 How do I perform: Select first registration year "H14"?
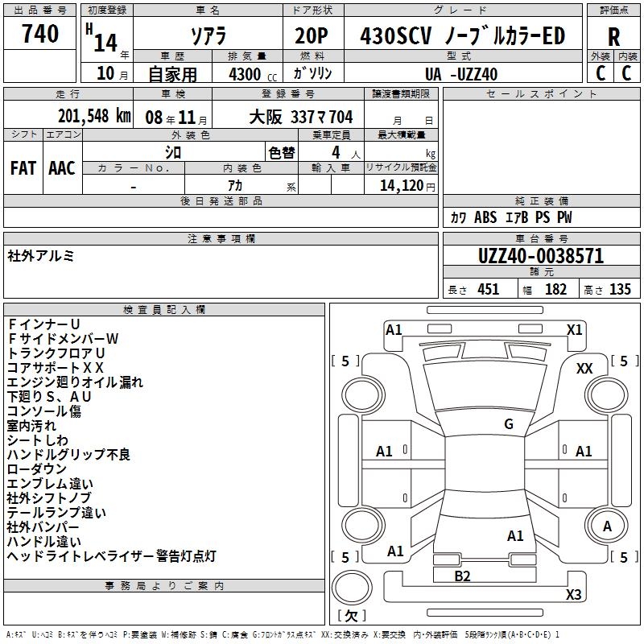pyautogui.click(x=102, y=38)
